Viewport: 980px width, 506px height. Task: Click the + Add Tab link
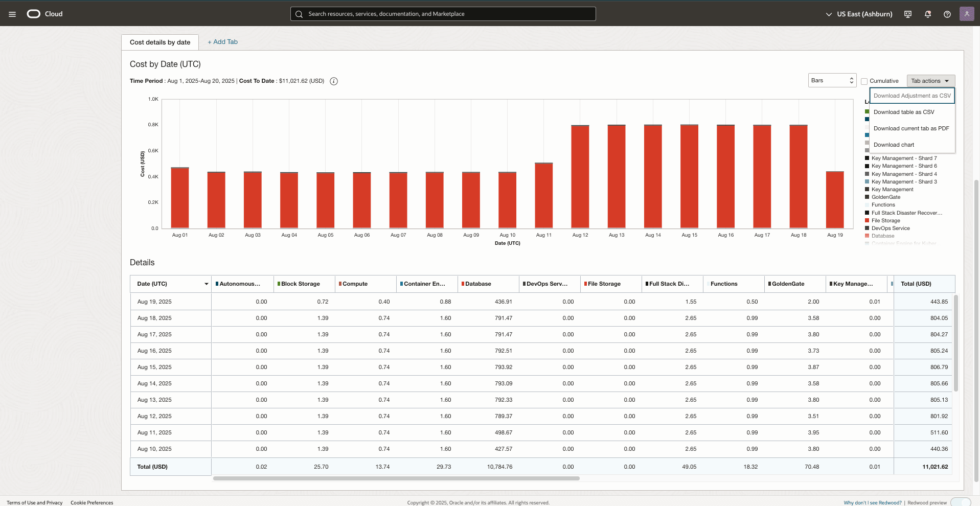click(222, 42)
